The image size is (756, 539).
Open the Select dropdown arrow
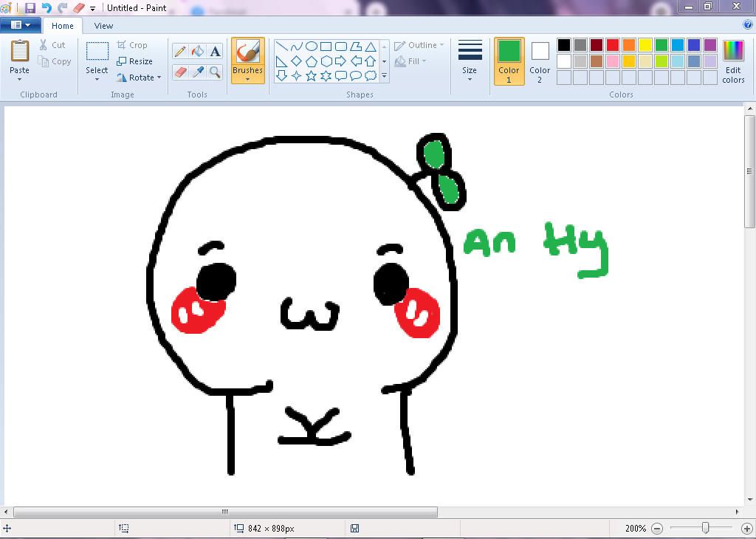[97, 79]
